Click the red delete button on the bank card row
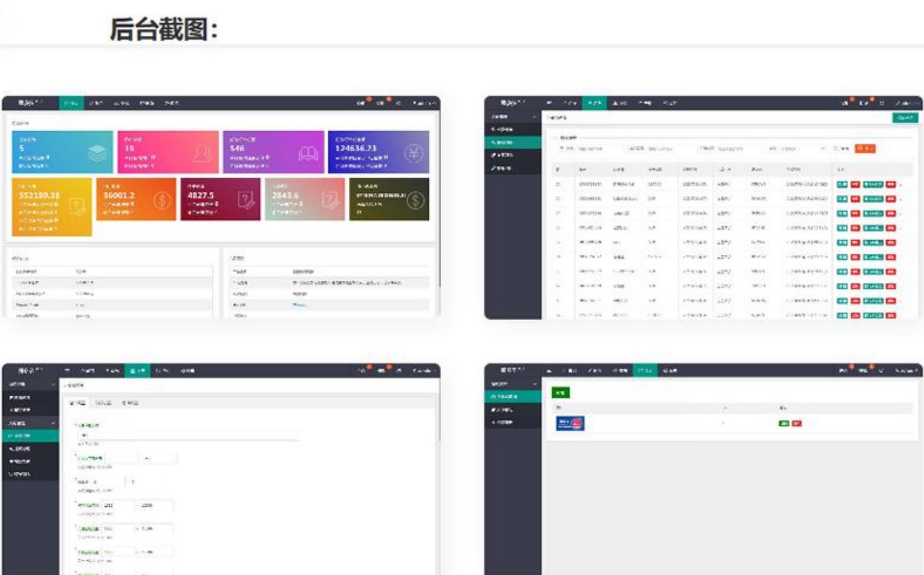The image size is (924, 575). [x=796, y=423]
